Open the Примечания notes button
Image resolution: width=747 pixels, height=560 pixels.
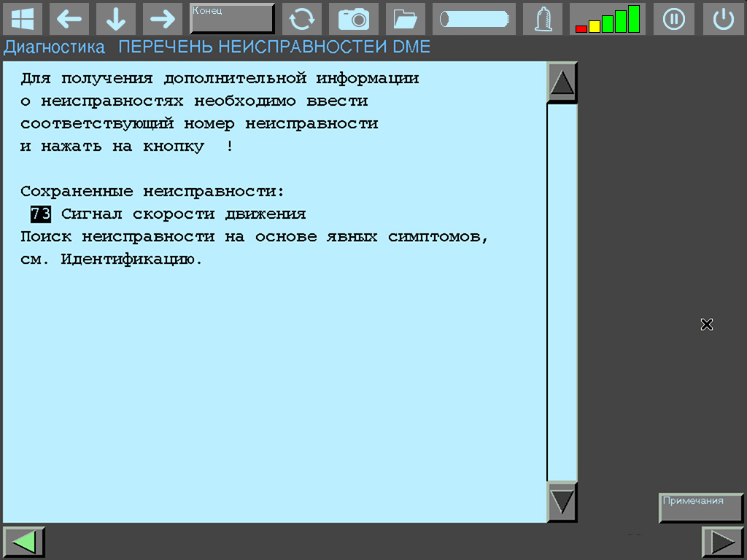(x=700, y=507)
